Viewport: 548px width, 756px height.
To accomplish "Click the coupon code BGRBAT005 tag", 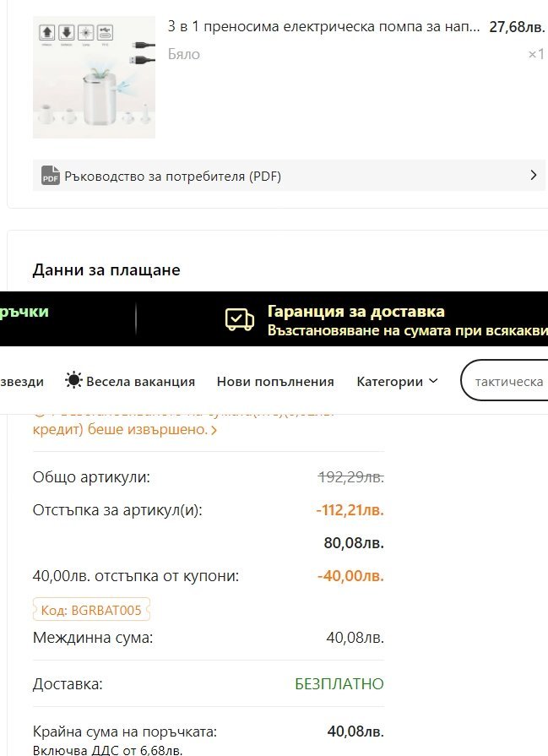I will (x=91, y=610).
